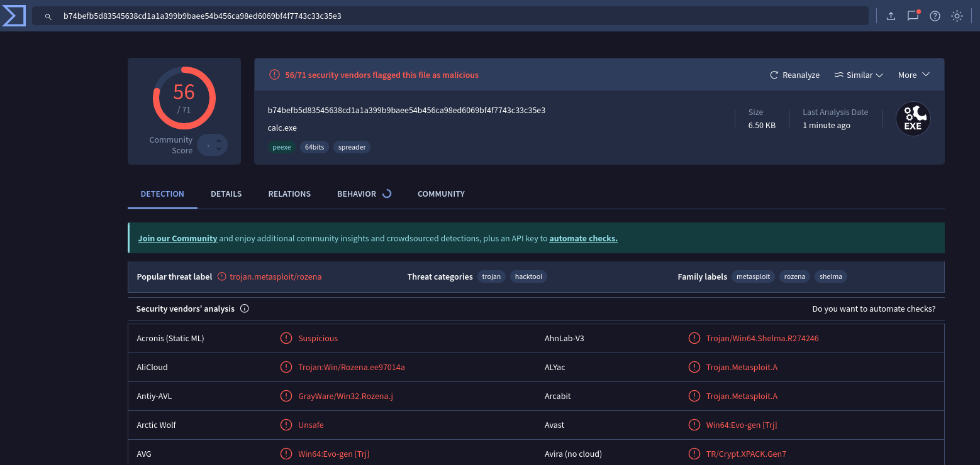Click info icon beside Security vendors' analysis
The width and height of the screenshot is (980, 465).
245,309
